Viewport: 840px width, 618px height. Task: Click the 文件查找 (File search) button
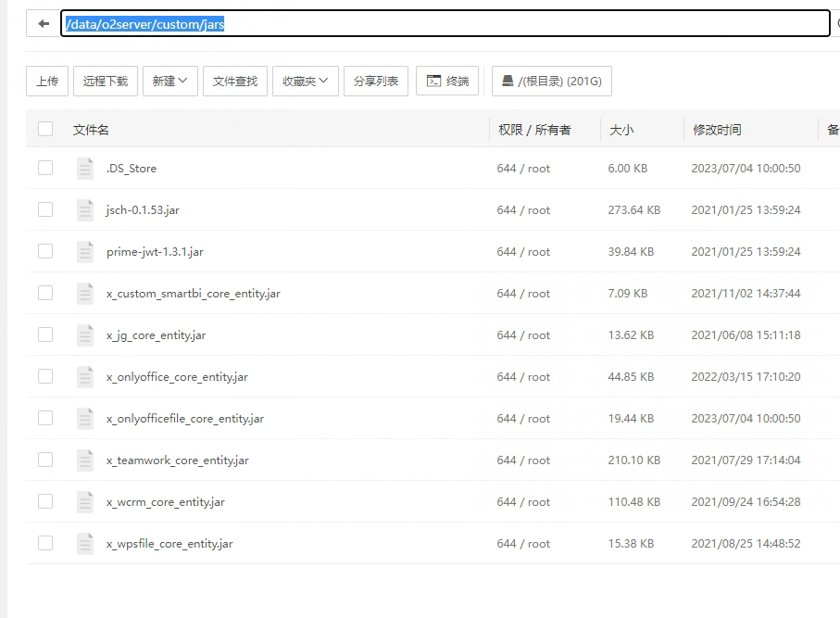pos(235,82)
